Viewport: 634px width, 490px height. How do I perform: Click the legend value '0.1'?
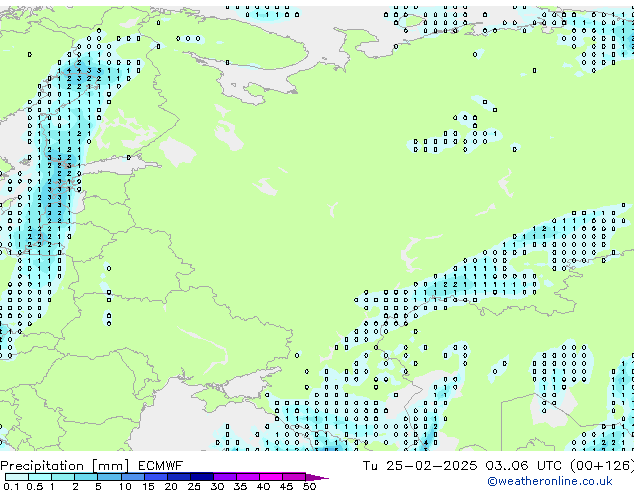click(x=11, y=486)
